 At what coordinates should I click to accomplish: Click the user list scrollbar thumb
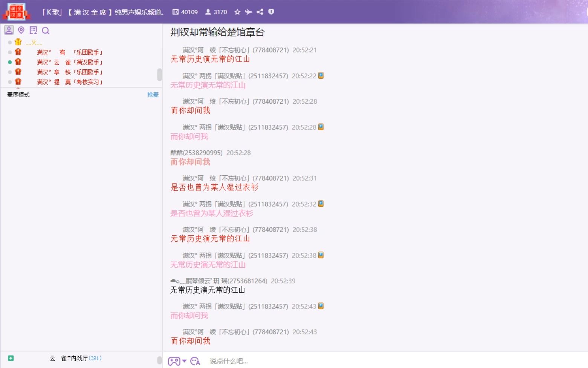[160, 74]
